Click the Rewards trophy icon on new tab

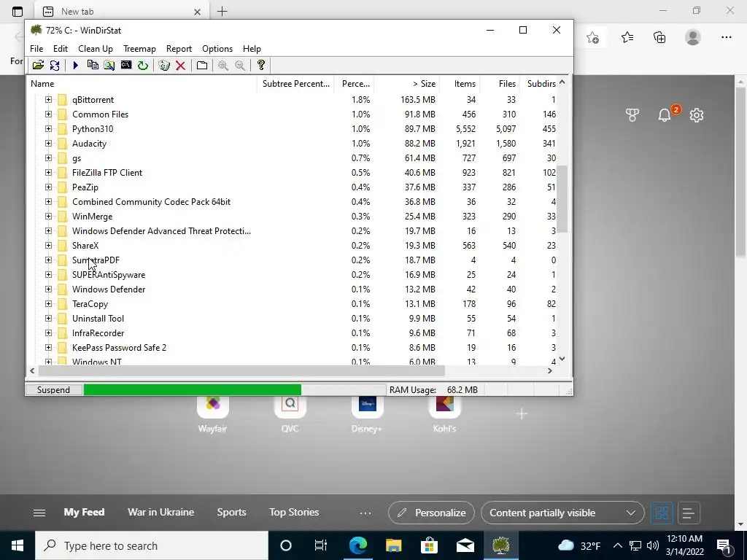pos(632,114)
